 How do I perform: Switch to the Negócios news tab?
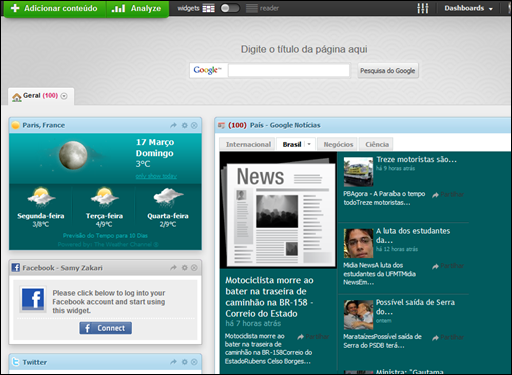(x=338, y=144)
